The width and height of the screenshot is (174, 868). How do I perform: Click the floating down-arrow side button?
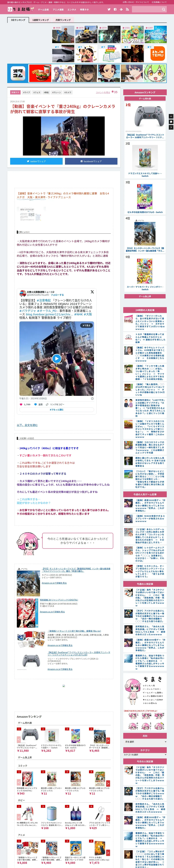[171, 127]
